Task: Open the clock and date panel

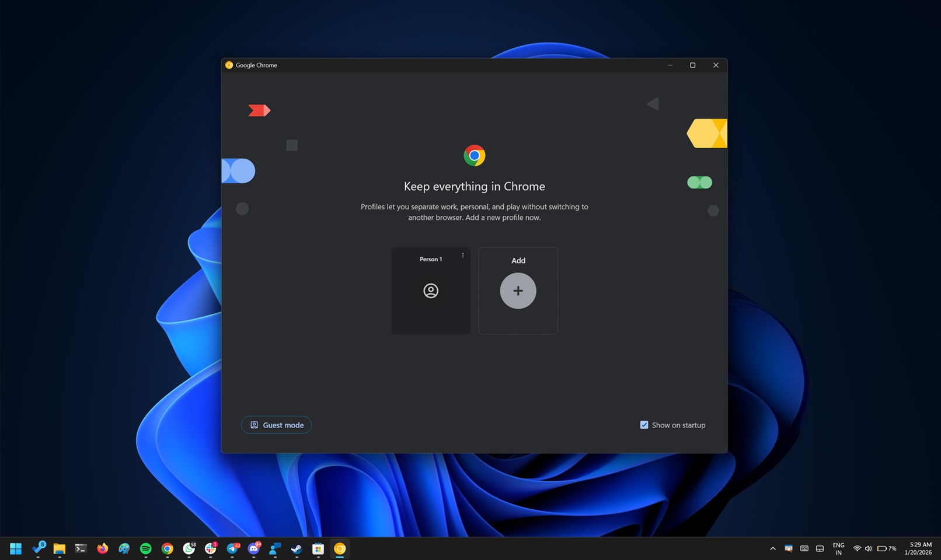Action: pos(918,548)
